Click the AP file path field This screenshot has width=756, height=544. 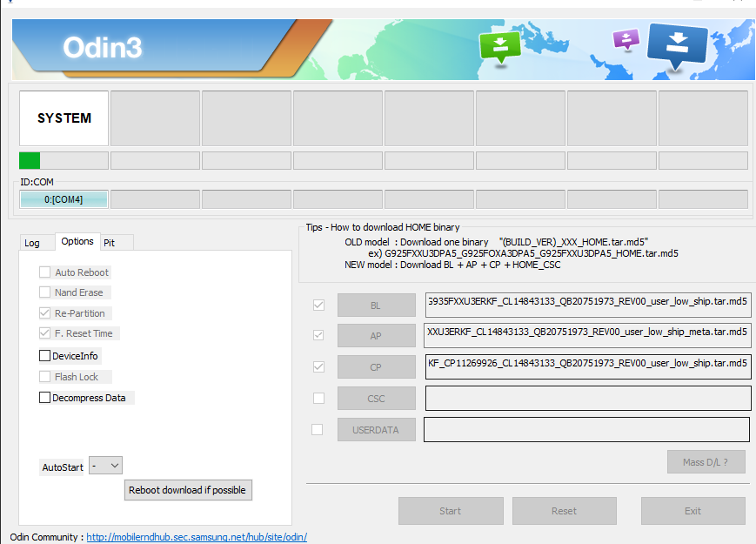tap(587, 335)
